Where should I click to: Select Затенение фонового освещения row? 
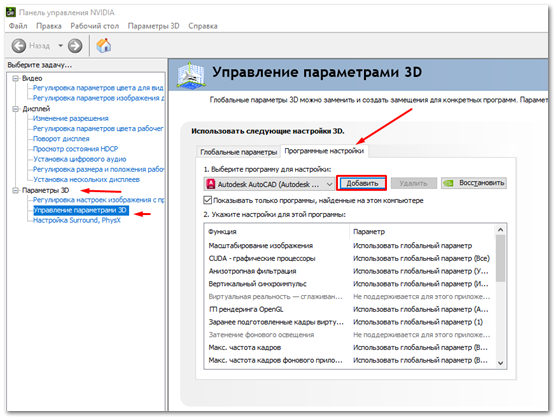point(350,335)
